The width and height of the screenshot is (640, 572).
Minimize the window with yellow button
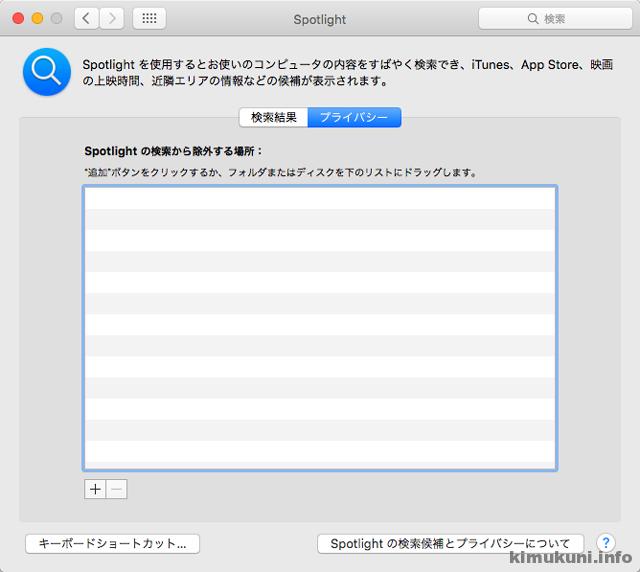38,19
